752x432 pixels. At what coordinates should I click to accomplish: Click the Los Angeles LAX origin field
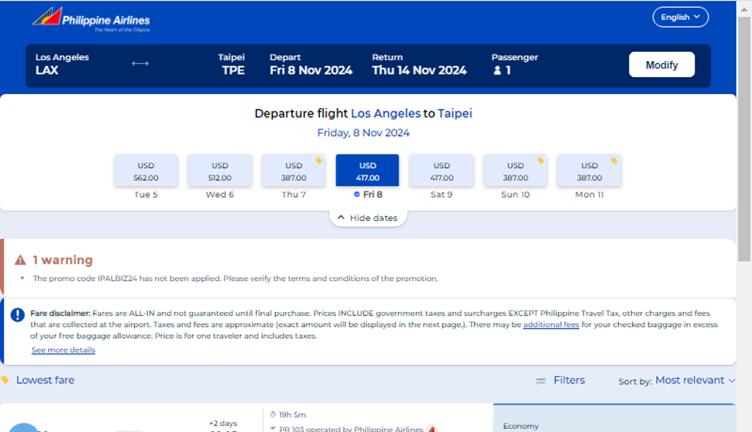(62, 64)
